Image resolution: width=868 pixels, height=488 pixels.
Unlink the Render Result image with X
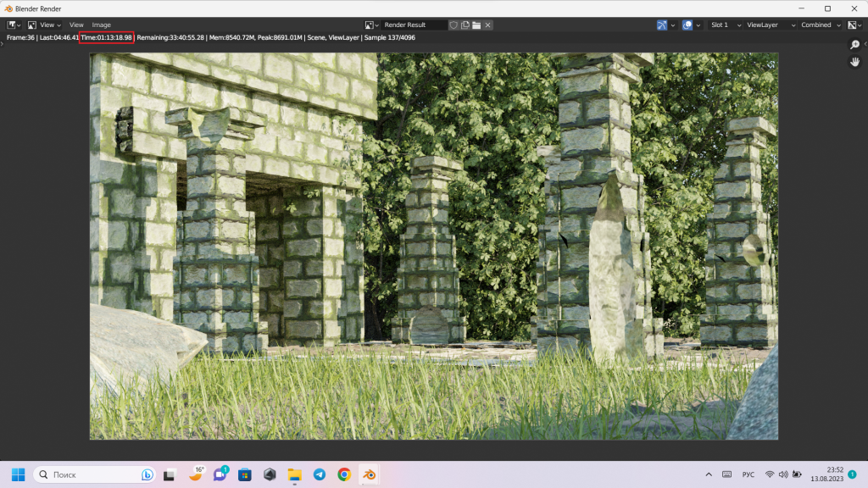(x=488, y=25)
